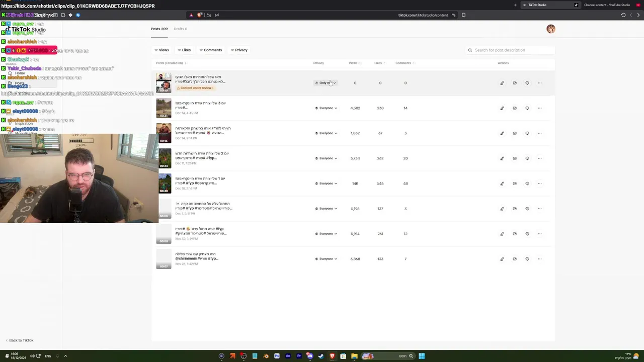Open Everyone privacy dropdown for 5,734-view post

point(326,158)
